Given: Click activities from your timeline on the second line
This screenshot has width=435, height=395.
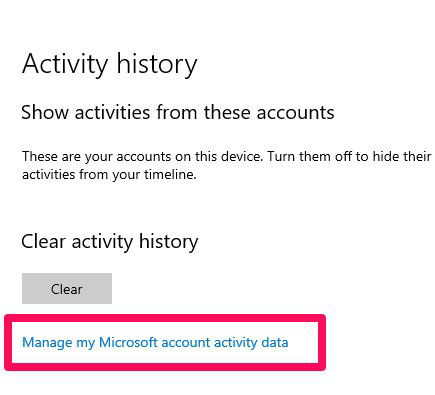Looking at the screenshot, I should coord(109,174).
